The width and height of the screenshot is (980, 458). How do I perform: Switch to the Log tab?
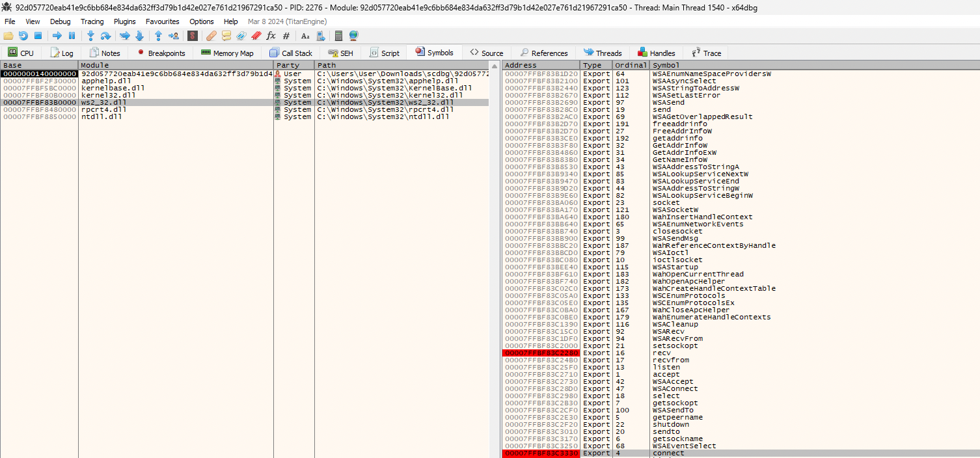[x=62, y=53]
